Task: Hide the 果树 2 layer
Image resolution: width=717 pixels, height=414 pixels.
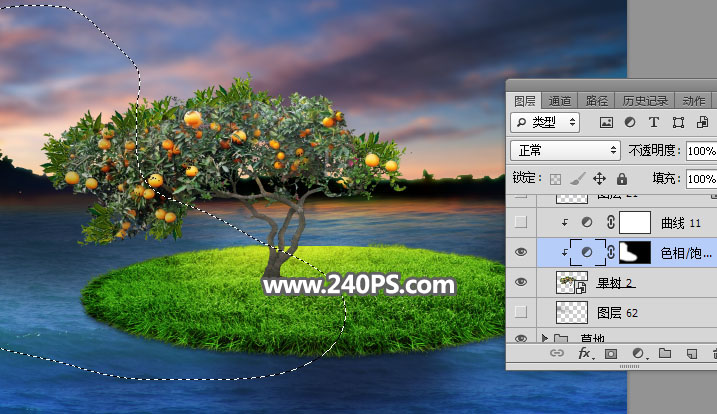Action: pos(520,283)
